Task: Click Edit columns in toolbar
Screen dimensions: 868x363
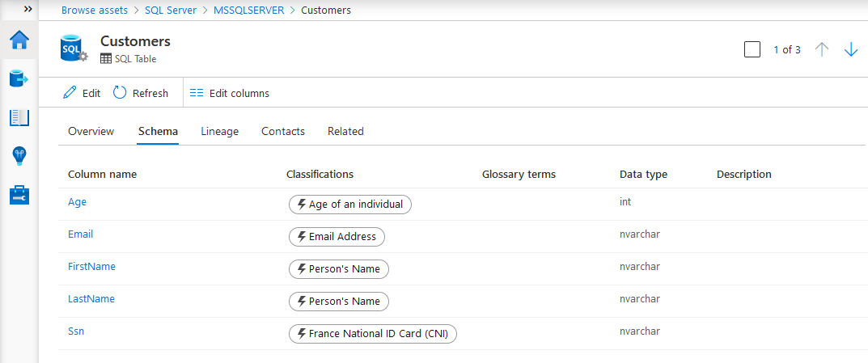Action: pos(229,93)
